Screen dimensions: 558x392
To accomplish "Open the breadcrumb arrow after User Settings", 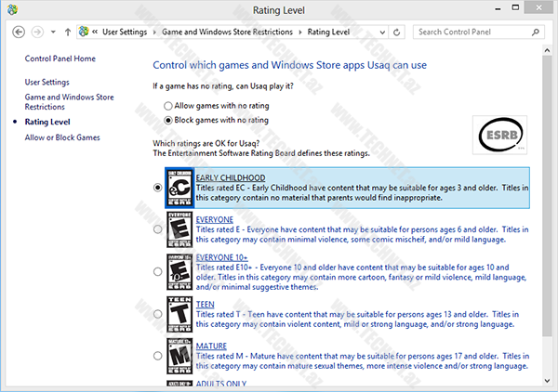I will click(x=155, y=32).
